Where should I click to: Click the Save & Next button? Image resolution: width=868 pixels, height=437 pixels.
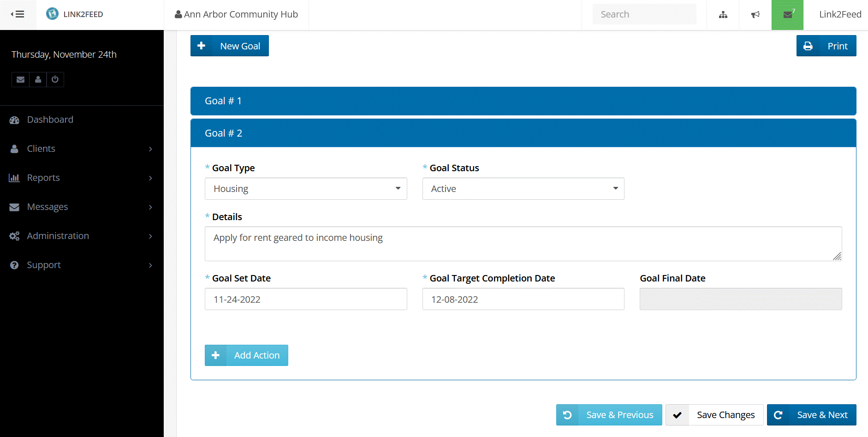click(x=811, y=414)
